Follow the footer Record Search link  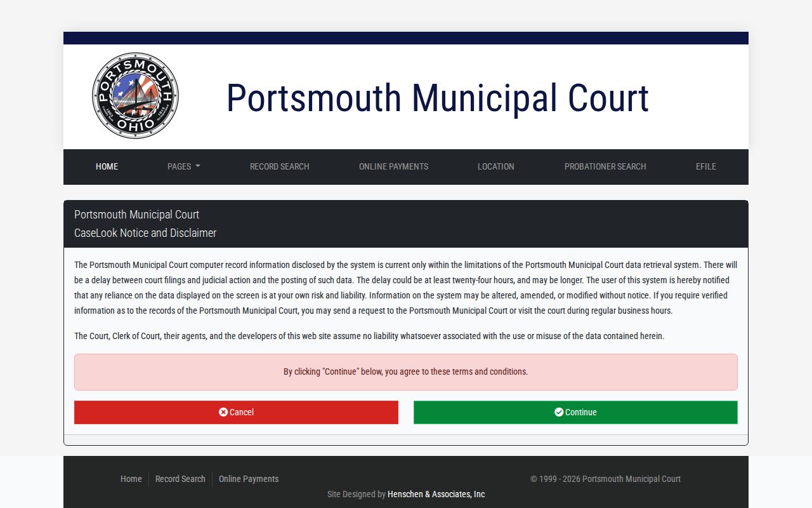point(180,479)
